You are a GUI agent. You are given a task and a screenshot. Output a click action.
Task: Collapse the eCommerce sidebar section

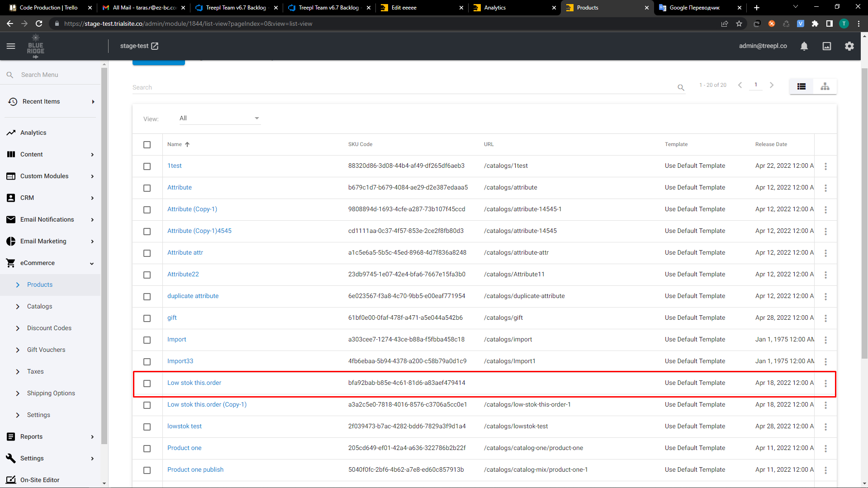(x=92, y=263)
